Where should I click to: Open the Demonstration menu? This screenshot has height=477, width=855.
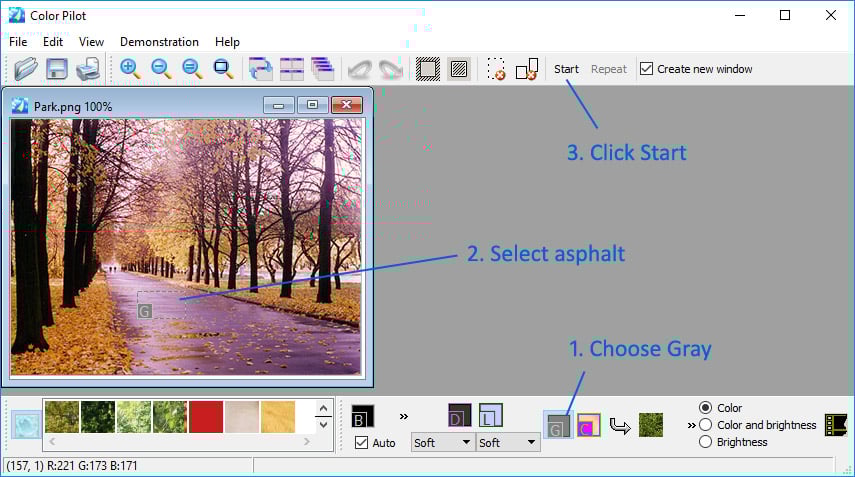point(159,42)
